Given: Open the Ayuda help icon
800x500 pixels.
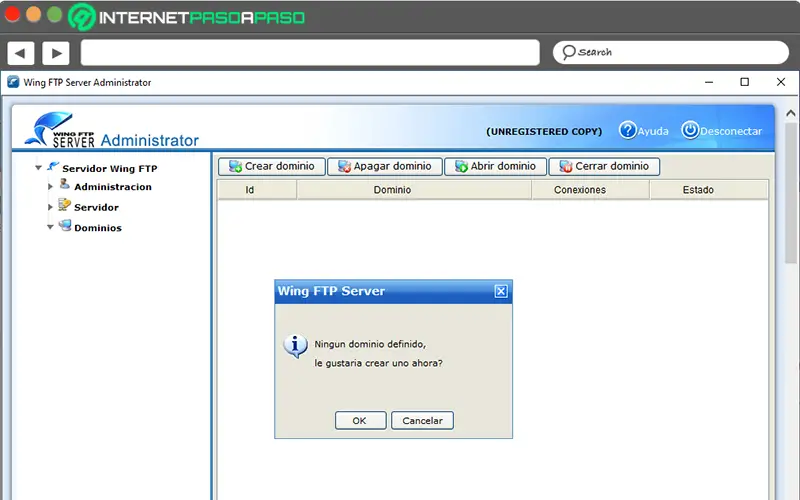Looking at the screenshot, I should point(628,130).
